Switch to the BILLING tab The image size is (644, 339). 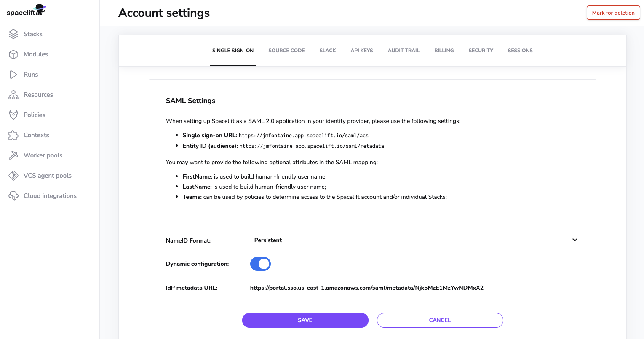coord(444,50)
